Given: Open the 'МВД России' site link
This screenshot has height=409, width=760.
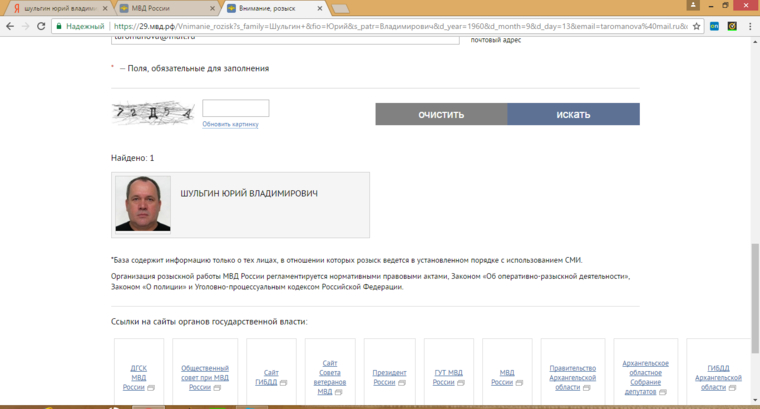Looking at the screenshot, I should coord(507,377).
